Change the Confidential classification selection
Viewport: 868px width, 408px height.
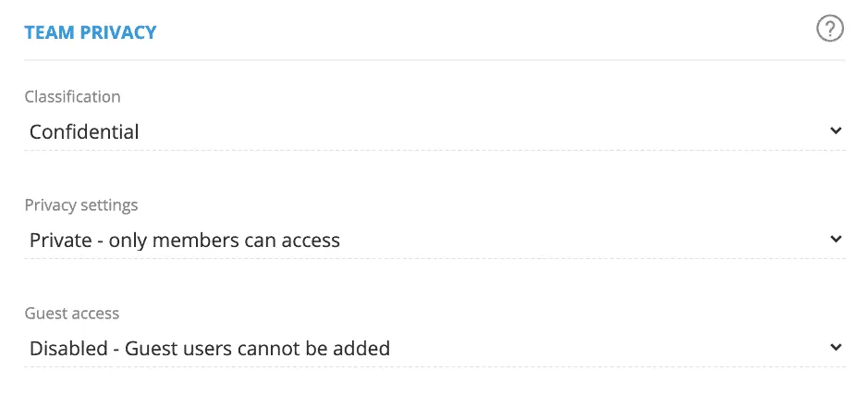[x=434, y=131]
